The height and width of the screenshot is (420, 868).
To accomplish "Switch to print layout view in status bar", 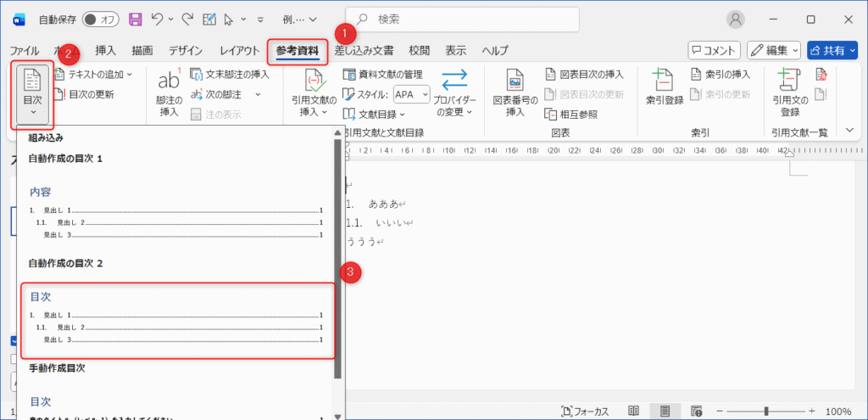I will click(665, 411).
